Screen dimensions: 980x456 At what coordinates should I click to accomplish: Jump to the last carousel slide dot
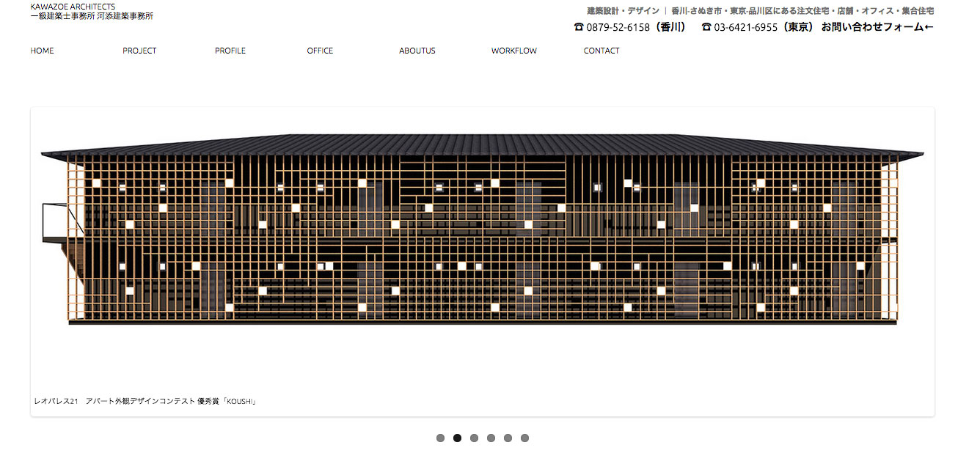click(524, 438)
